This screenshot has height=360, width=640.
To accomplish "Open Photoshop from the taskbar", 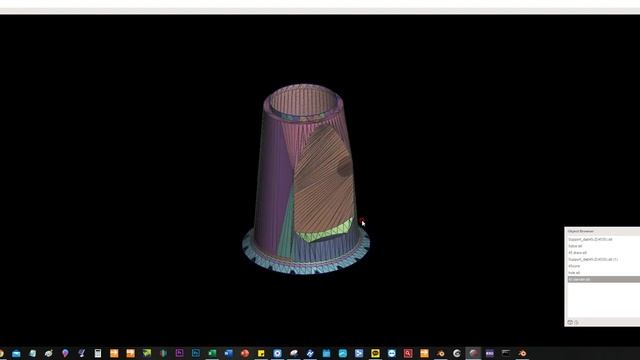I will tap(196, 353).
